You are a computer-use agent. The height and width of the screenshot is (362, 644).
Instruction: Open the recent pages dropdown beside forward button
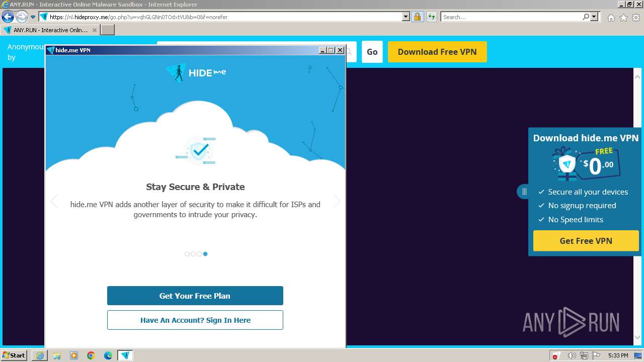[x=33, y=17]
